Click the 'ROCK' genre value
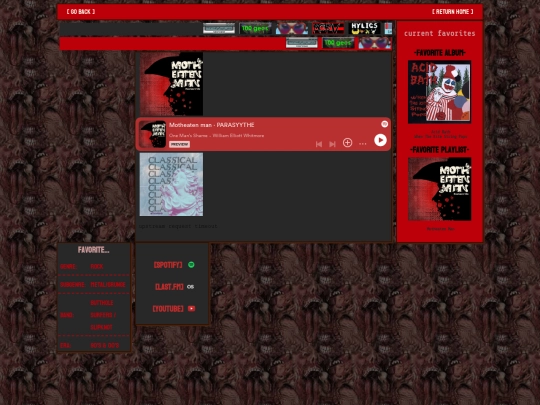The image size is (540, 405). coord(97,267)
